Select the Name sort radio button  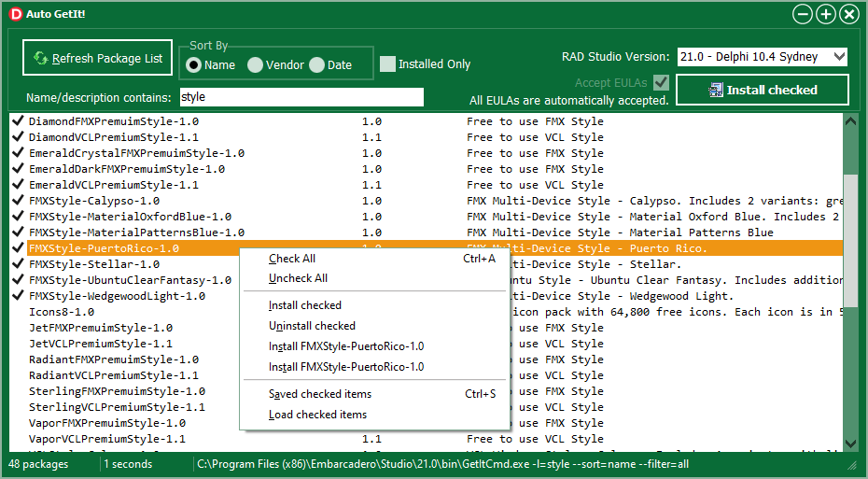tap(193, 65)
